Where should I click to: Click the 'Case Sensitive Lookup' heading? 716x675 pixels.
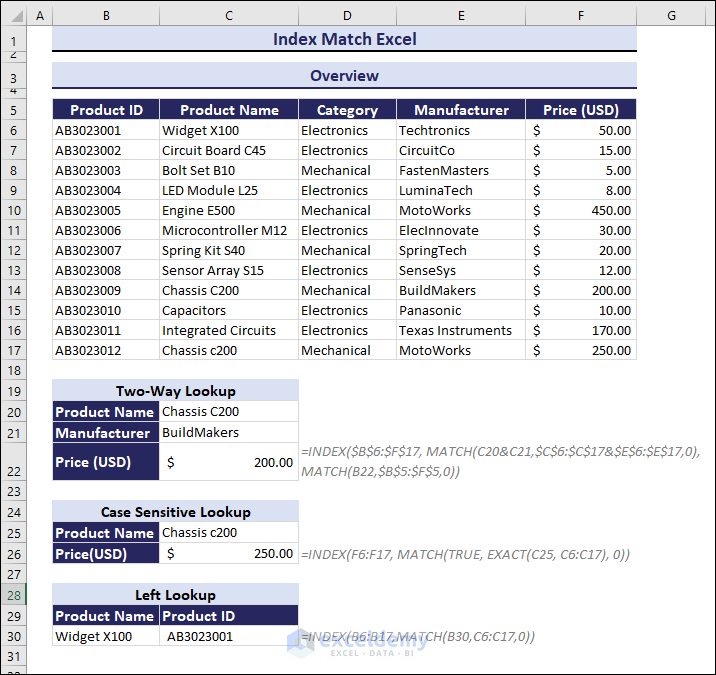(175, 512)
